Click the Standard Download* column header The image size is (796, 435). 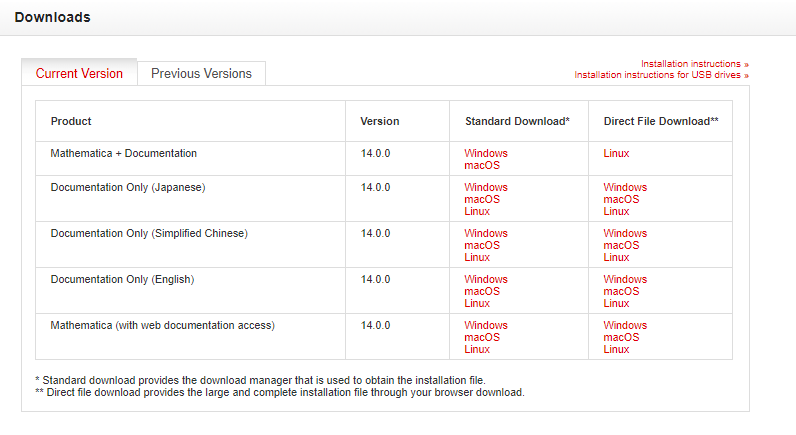517,121
